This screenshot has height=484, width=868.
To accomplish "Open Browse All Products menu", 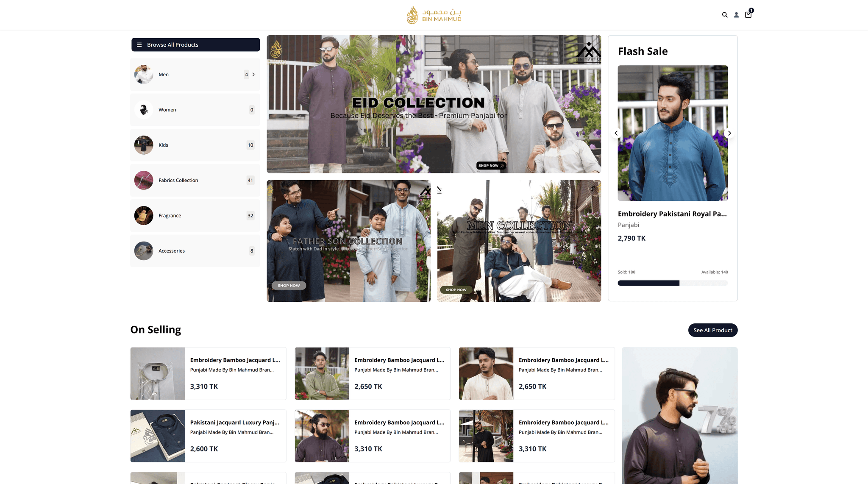I will click(x=195, y=45).
